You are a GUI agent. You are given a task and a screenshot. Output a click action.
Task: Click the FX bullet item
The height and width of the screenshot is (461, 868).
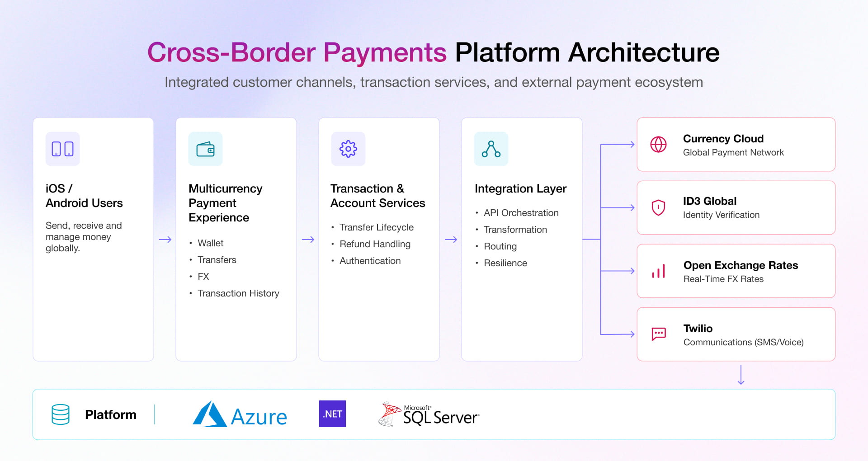203,277
